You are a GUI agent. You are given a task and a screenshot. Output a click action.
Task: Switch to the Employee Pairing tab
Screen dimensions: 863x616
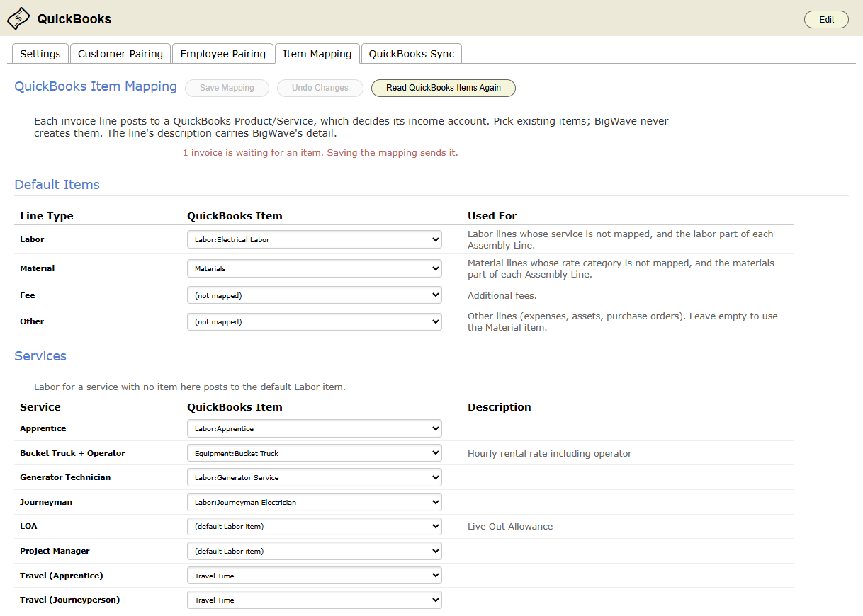(x=222, y=54)
